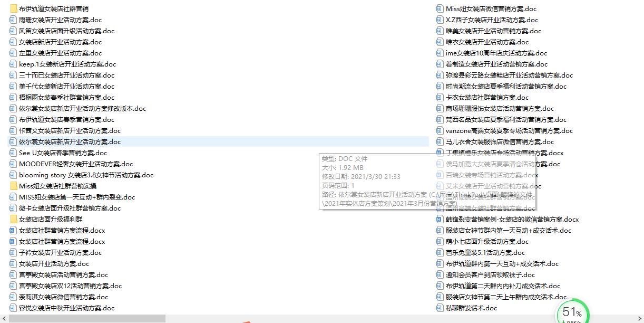Select the folder icon for 布伊轨道女装店社群营销

pos(13,8)
